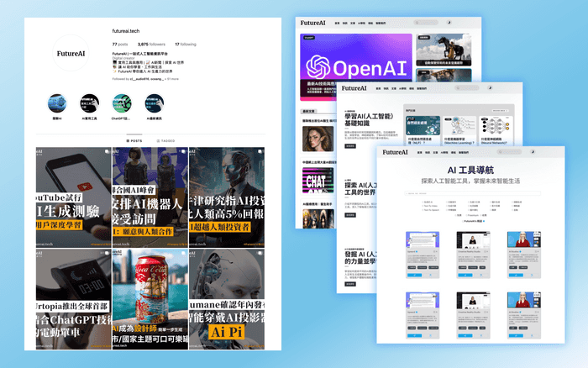The height and width of the screenshot is (368, 588).
Task: Open the ChatGPT story highlight
Action: (122, 103)
